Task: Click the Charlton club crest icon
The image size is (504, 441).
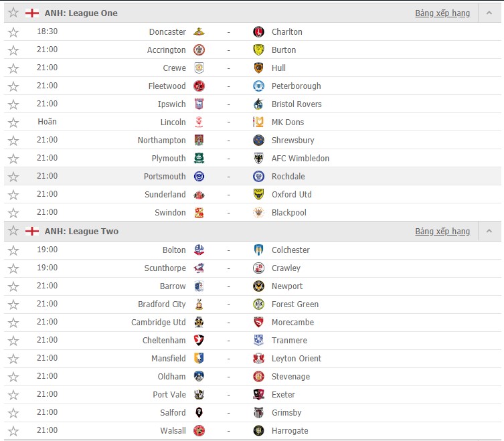Action: tap(258, 32)
